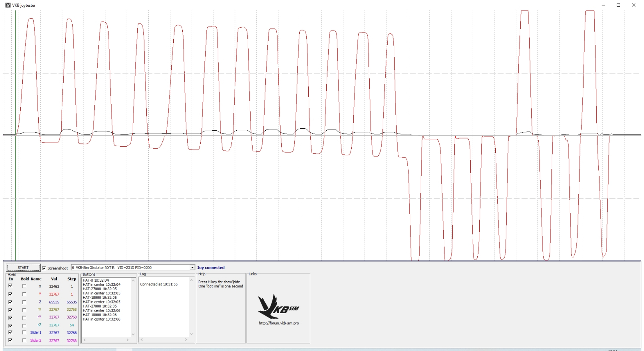Disable the Slider1 En checkbox
This screenshot has height=351, width=644.
point(10,332)
